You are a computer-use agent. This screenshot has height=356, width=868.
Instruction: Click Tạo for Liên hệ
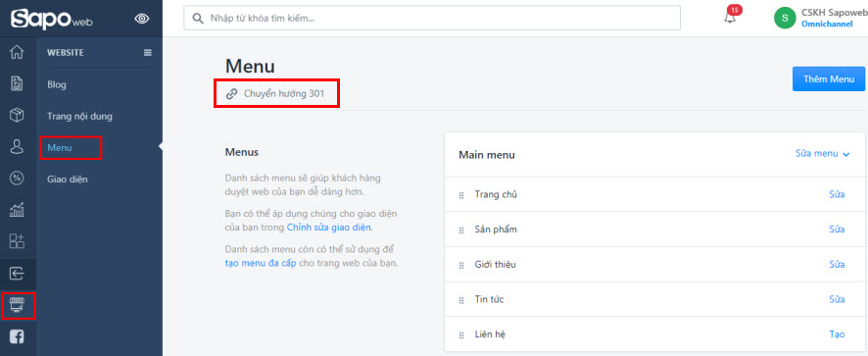tap(837, 334)
